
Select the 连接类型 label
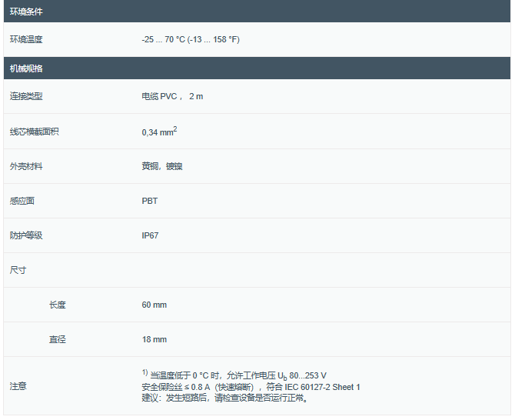[x=26, y=97]
